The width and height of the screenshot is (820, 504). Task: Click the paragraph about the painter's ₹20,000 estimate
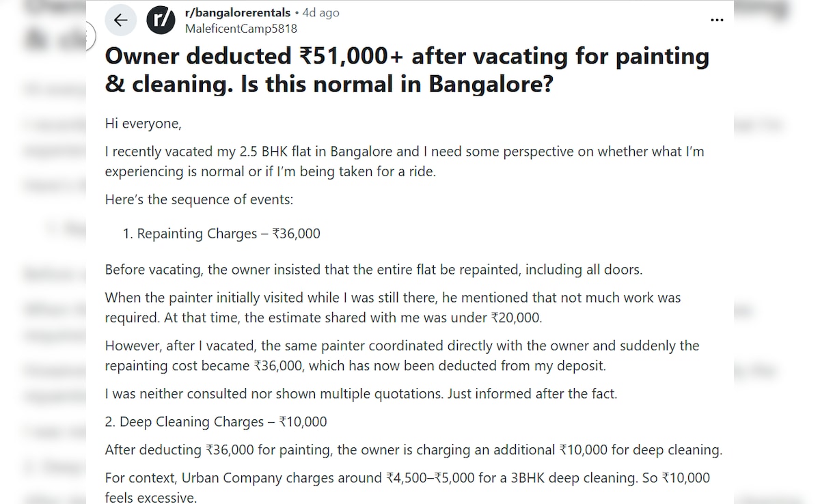click(392, 307)
